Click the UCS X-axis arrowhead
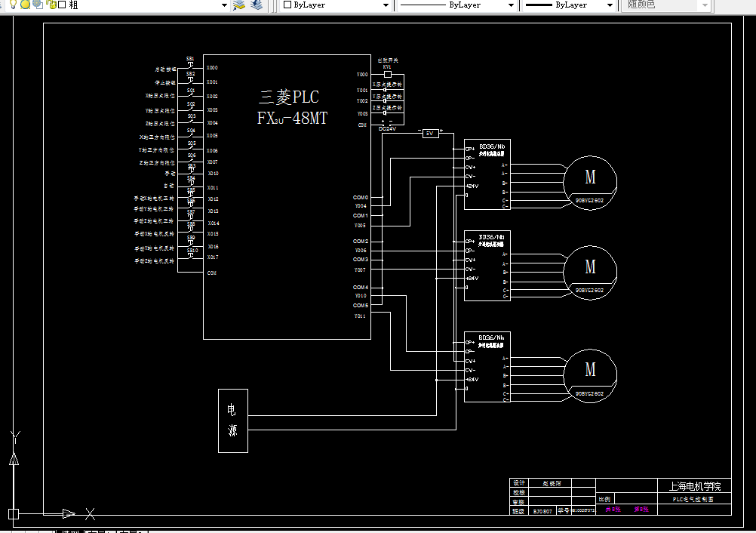Screen dimensions: 756x533 coord(69,513)
